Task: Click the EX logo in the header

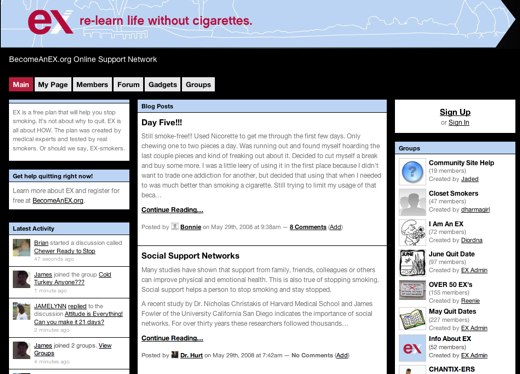Action: click(50, 22)
